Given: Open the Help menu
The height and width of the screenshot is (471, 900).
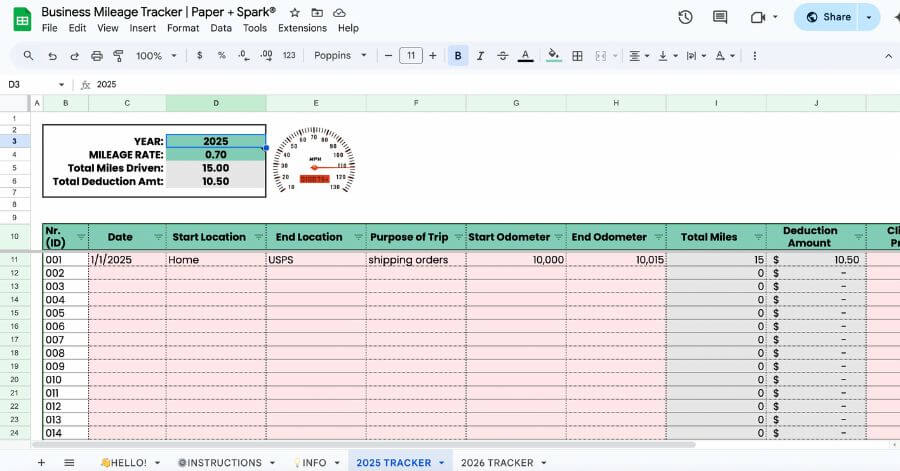Looking at the screenshot, I should click(348, 28).
